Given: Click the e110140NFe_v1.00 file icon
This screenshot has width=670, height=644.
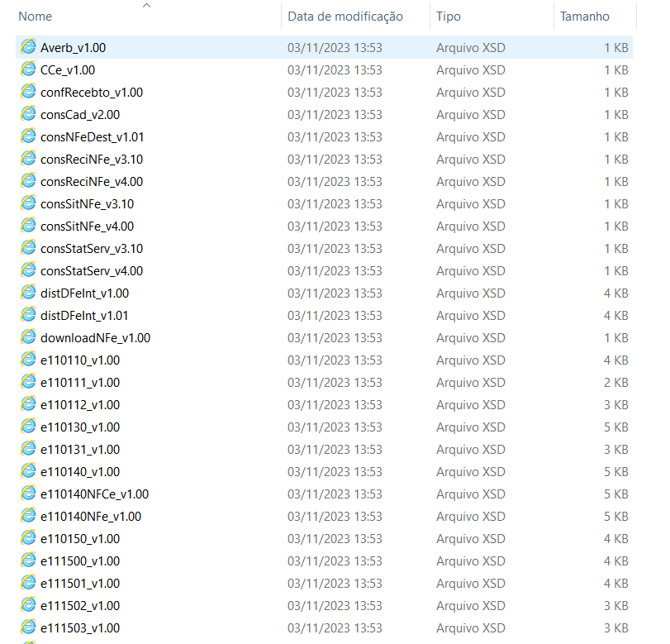Looking at the screenshot, I should (28, 515).
